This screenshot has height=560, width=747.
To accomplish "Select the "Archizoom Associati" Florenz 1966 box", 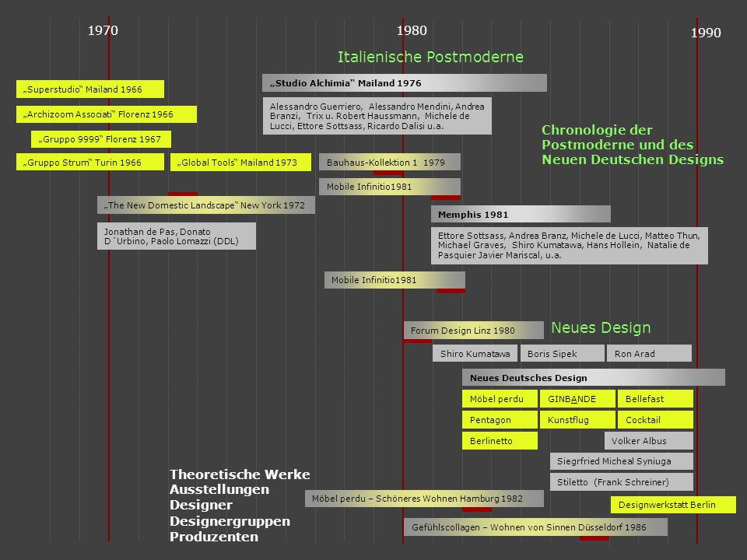I will [107, 114].
